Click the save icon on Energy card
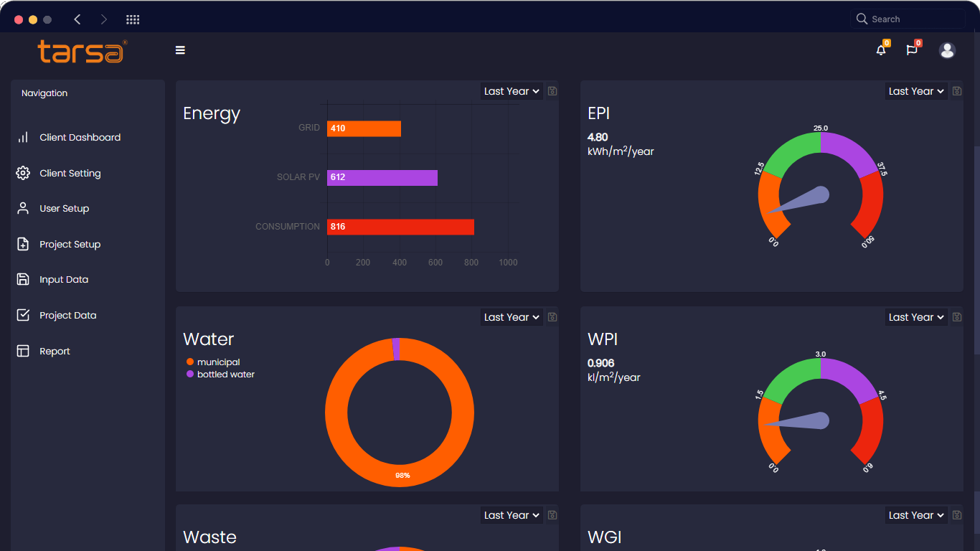The height and width of the screenshot is (551, 980). pyautogui.click(x=552, y=91)
